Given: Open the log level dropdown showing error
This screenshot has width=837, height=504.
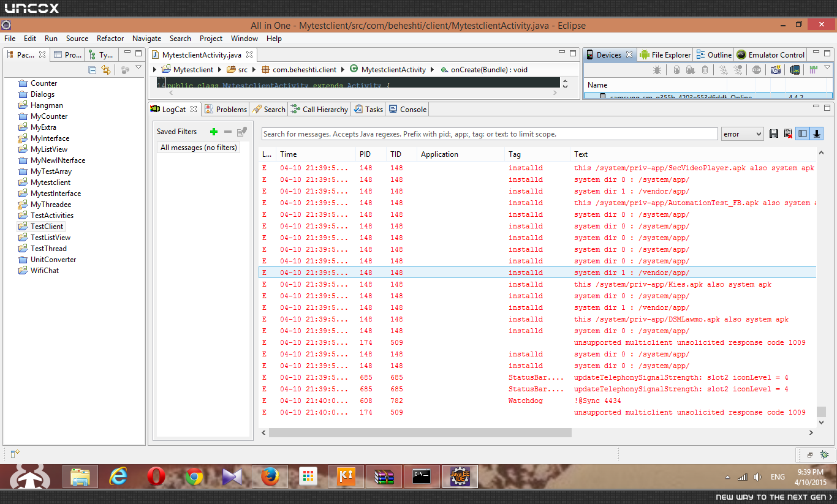Looking at the screenshot, I should [x=742, y=134].
